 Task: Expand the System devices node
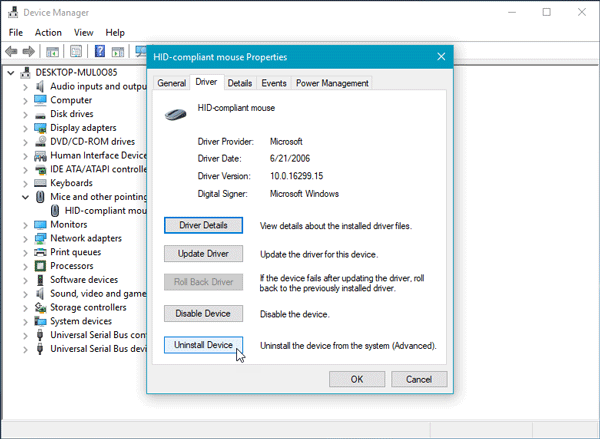(25, 321)
